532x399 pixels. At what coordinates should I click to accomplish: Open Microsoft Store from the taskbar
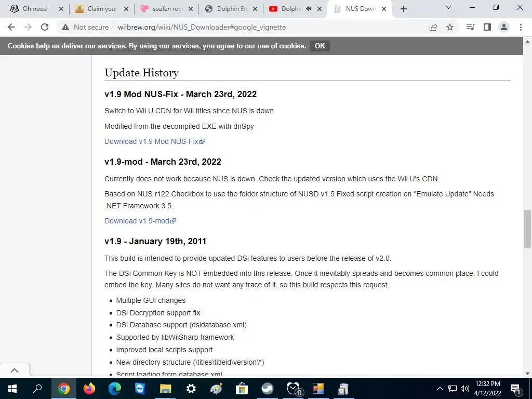point(242,389)
